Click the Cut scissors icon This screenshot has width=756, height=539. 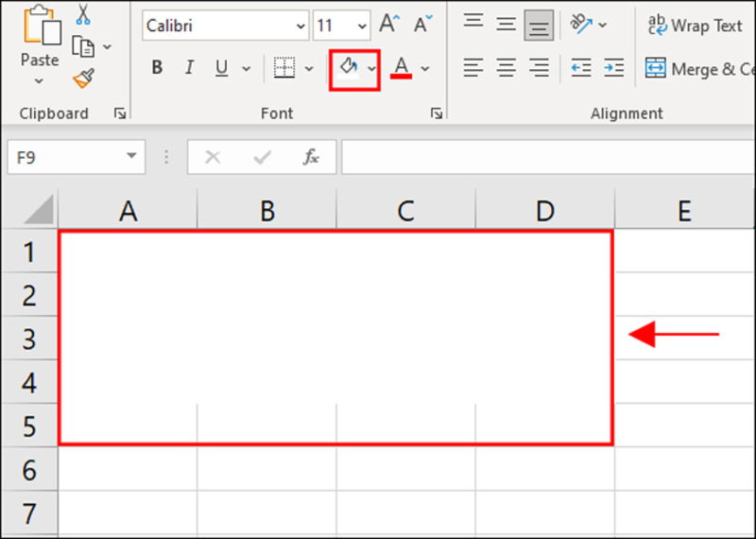[x=83, y=14]
